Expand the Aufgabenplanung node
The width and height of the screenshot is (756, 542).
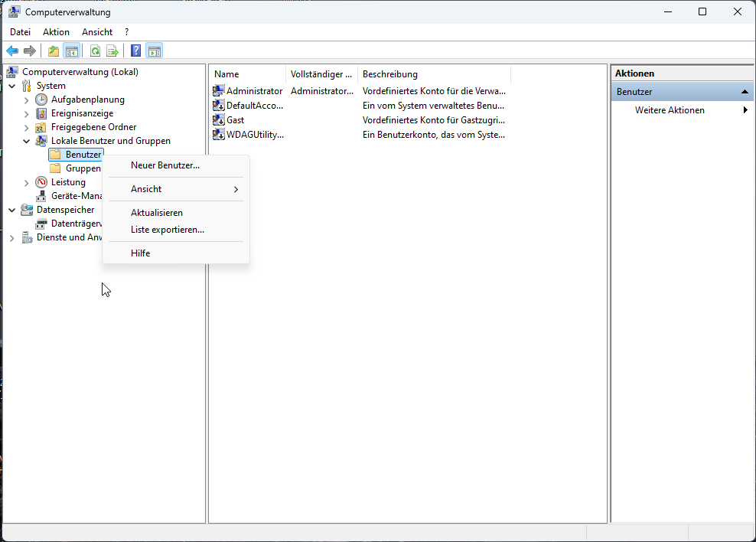[x=27, y=100]
